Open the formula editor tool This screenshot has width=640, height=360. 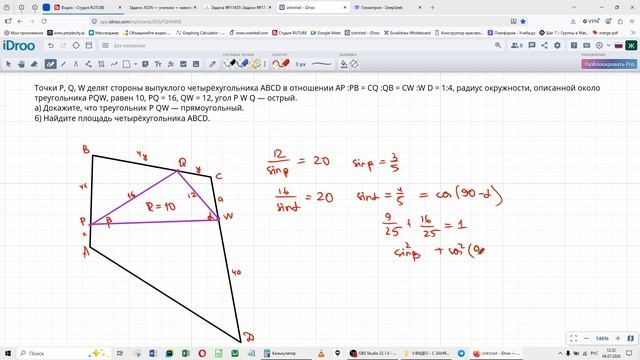click(171, 64)
